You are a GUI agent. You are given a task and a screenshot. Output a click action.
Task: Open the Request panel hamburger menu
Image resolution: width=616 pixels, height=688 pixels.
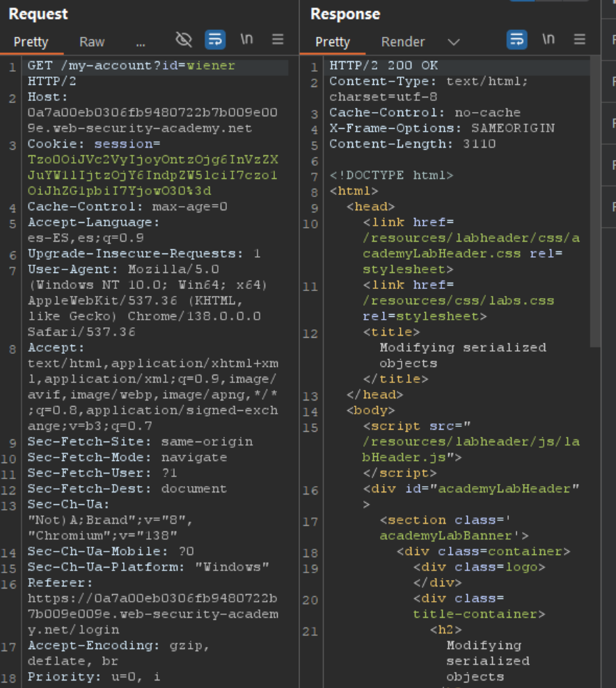[x=278, y=40]
